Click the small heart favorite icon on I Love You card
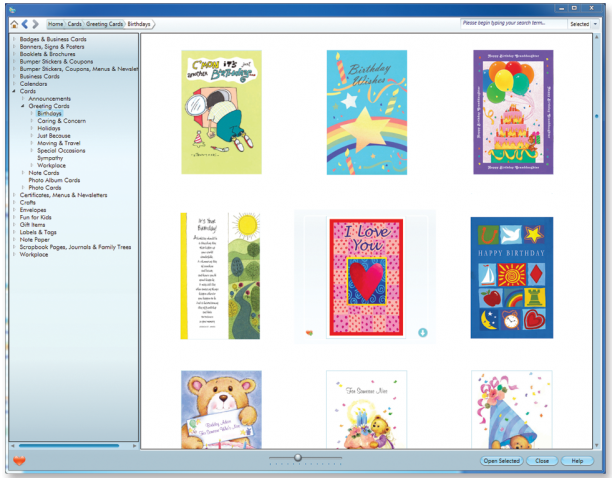The height and width of the screenshot is (478, 612). [309, 333]
